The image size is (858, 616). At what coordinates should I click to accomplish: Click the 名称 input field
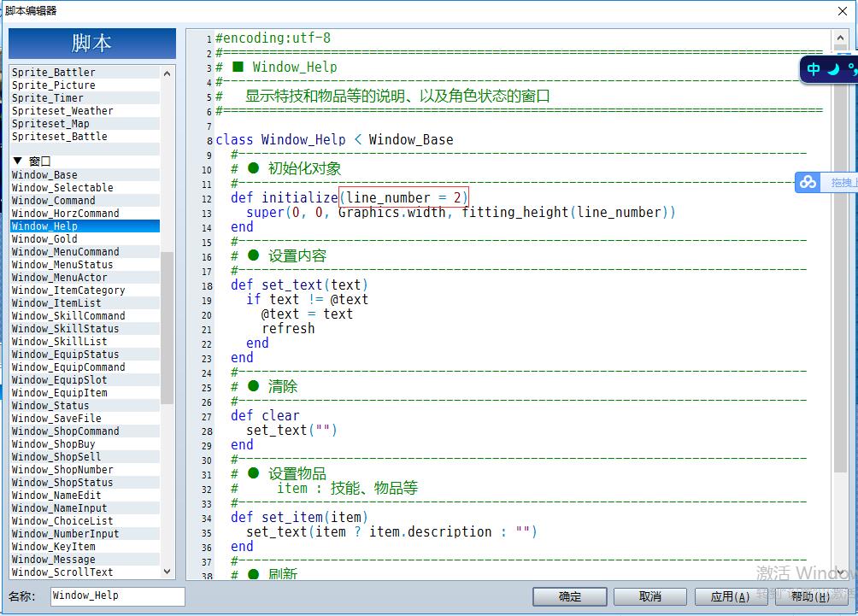pos(118,595)
